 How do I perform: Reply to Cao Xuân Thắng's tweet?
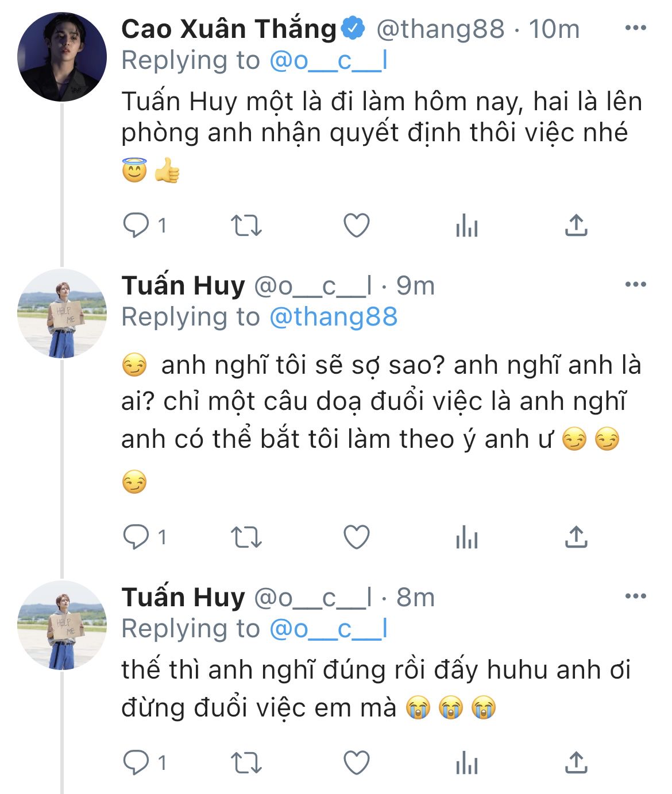point(136,226)
